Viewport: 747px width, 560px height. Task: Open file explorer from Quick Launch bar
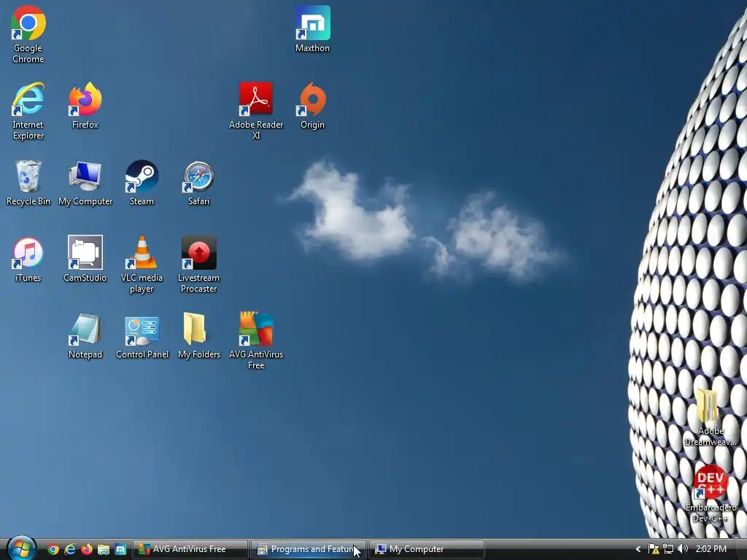(x=104, y=549)
